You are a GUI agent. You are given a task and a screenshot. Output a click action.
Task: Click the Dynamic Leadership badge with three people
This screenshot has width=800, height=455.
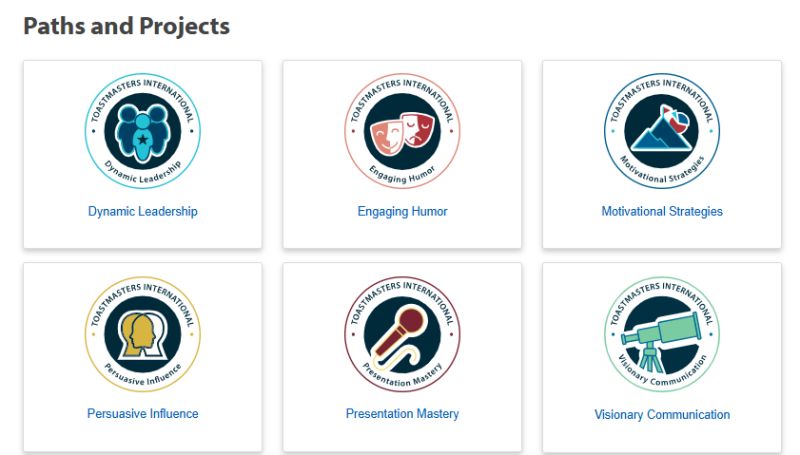coord(143,131)
